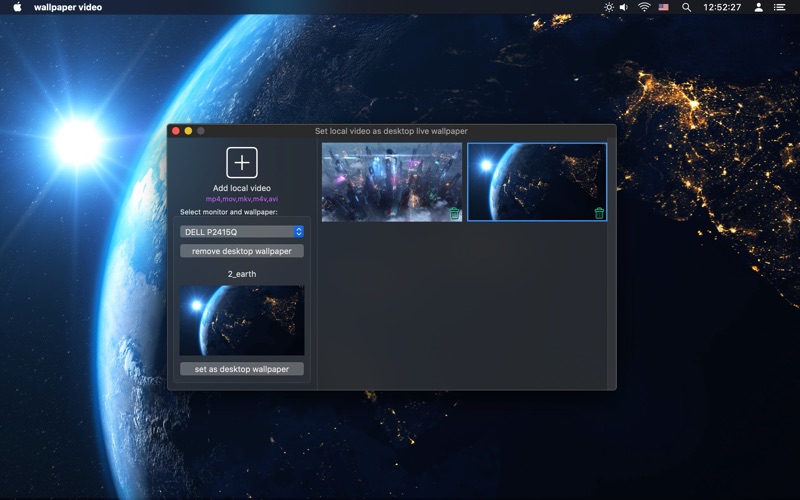The height and width of the screenshot is (500, 800).
Task: Minimize the window with the yellow button
Action: pyautogui.click(x=188, y=131)
